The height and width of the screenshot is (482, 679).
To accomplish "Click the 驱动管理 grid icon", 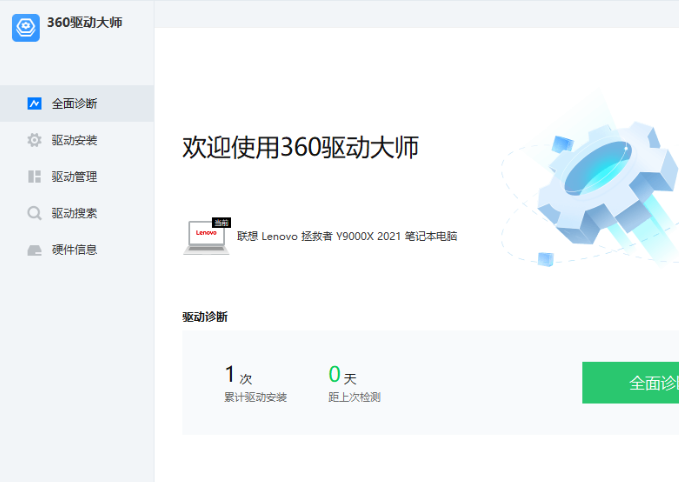I will point(34,176).
